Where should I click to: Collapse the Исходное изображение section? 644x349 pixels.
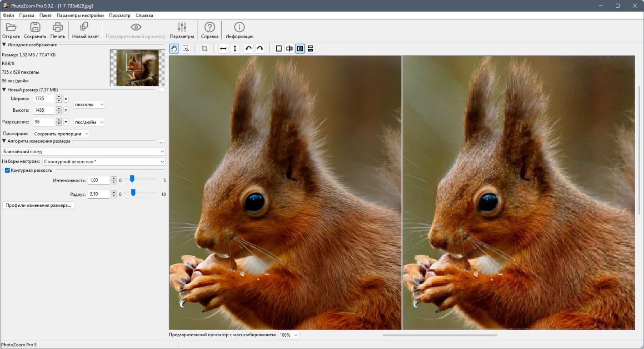[x=4, y=45]
